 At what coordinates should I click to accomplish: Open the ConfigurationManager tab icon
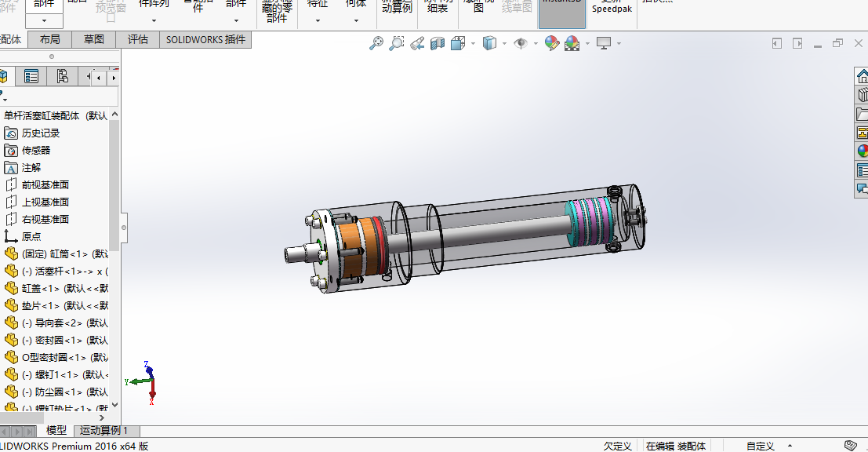[62, 76]
